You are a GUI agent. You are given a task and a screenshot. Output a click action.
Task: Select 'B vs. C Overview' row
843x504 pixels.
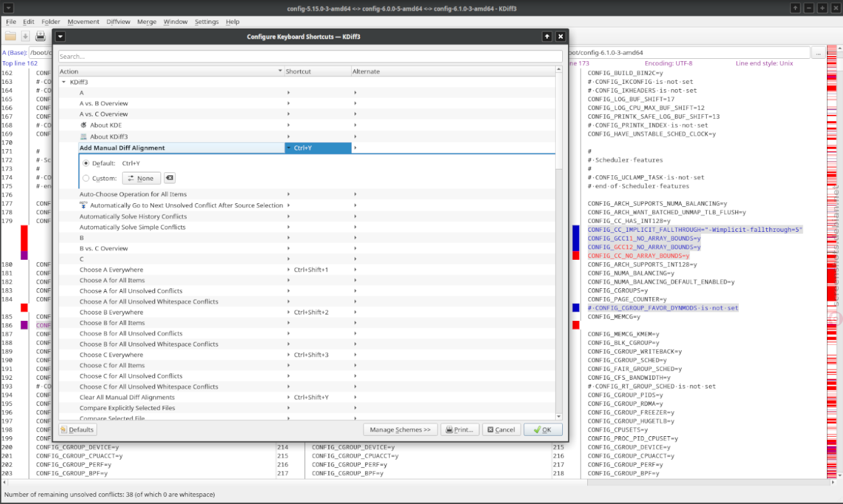(x=306, y=248)
